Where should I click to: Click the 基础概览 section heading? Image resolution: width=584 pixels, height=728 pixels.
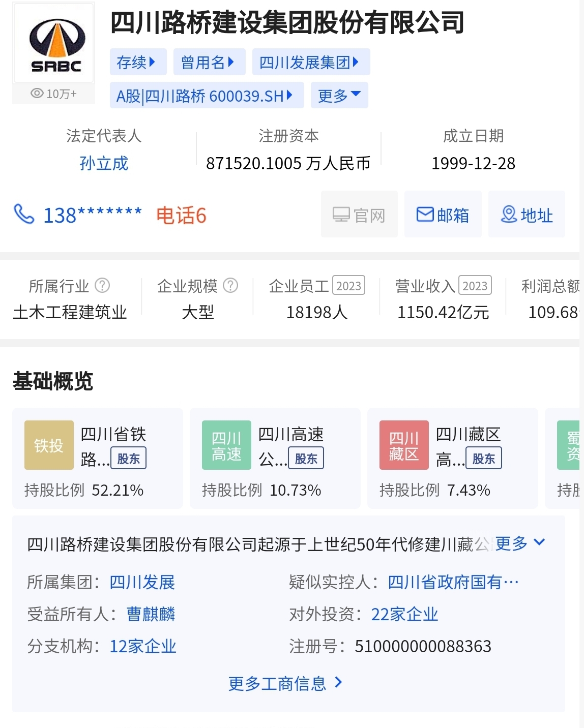[53, 381]
